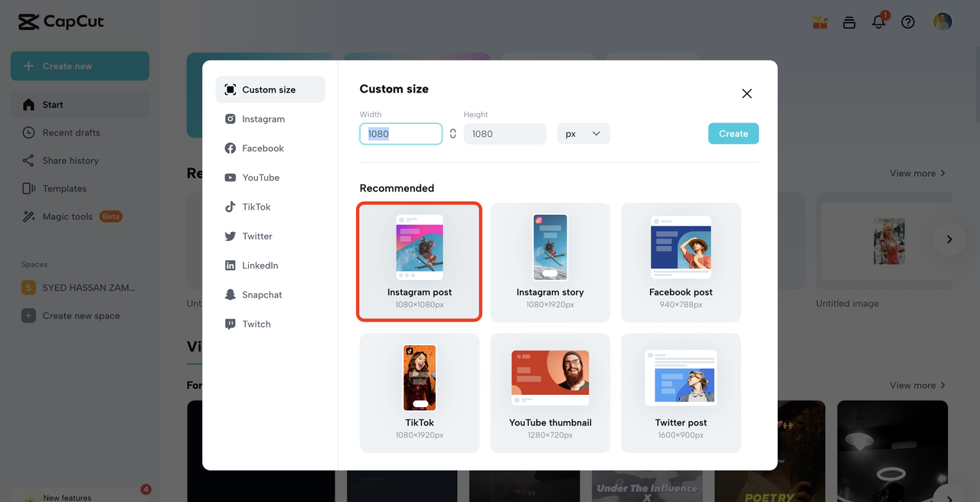Click the upper View more link
Image resolution: width=980 pixels, height=502 pixels.
coord(917,173)
